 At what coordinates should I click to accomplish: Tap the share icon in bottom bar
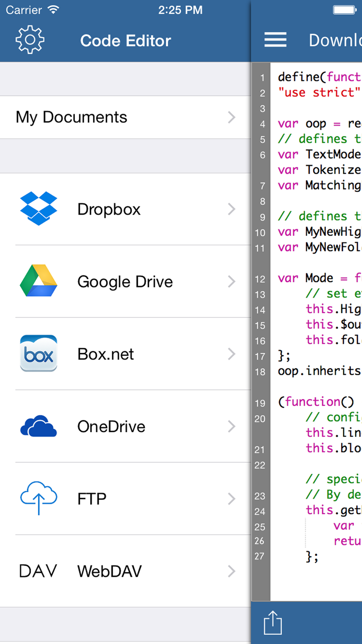[x=273, y=623]
